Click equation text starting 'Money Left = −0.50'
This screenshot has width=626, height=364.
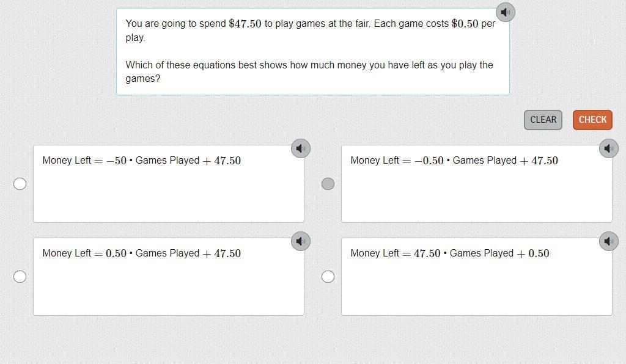click(454, 161)
